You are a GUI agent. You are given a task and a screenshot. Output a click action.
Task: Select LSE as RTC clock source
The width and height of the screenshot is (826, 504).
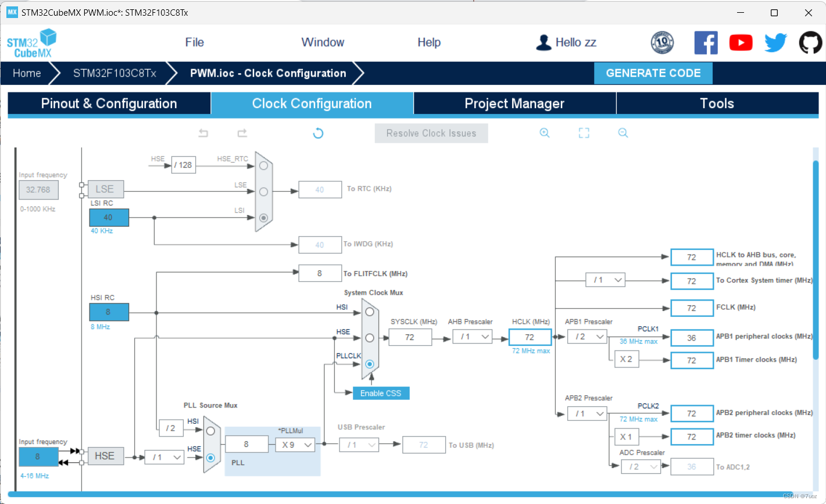(264, 191)
